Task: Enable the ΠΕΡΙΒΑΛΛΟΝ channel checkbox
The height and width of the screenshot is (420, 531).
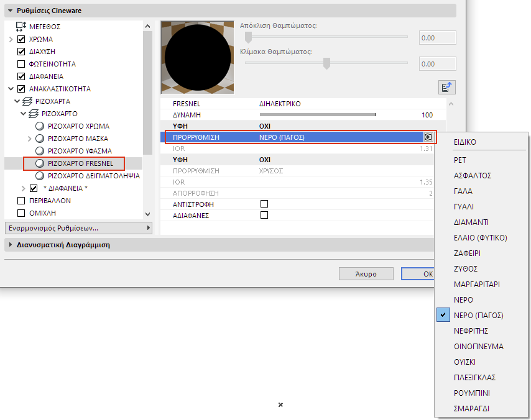Action: 21,201
